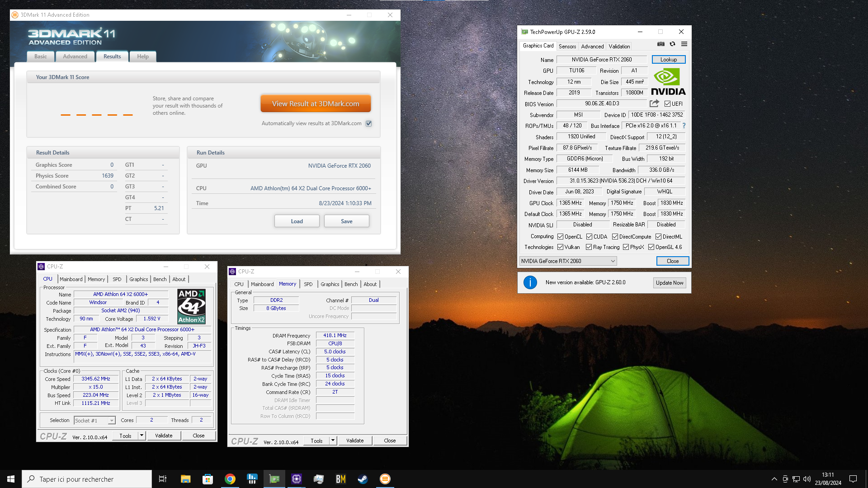This screenshot has height=488, width=868.
Task: Open Microsoft Store from the taskbar
Action: click(208, 479)
